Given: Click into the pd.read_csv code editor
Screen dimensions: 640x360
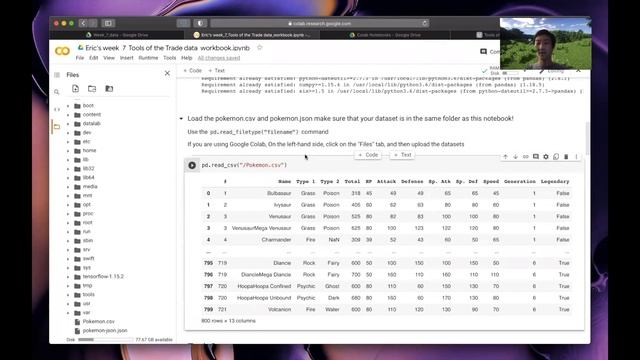Looking at the screenshot, I should 390,165.
